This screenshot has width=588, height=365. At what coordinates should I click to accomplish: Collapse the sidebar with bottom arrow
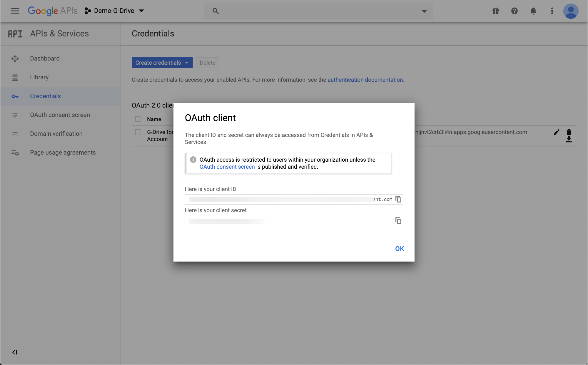(x=14, y=352)
